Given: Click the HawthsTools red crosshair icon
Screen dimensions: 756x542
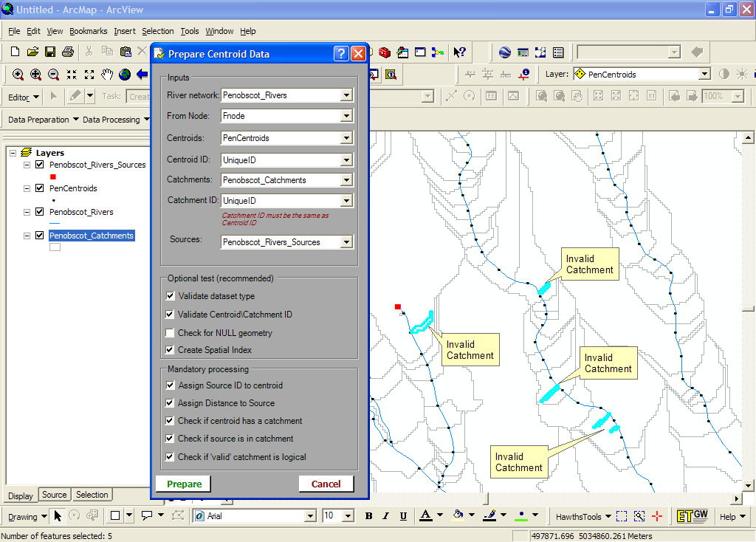Looking at the screenshot, I should pos(656,516).
